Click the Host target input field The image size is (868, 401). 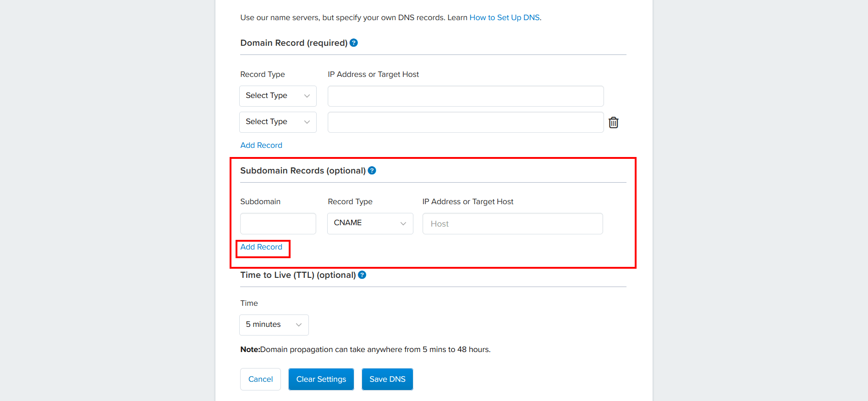[512, 223]
